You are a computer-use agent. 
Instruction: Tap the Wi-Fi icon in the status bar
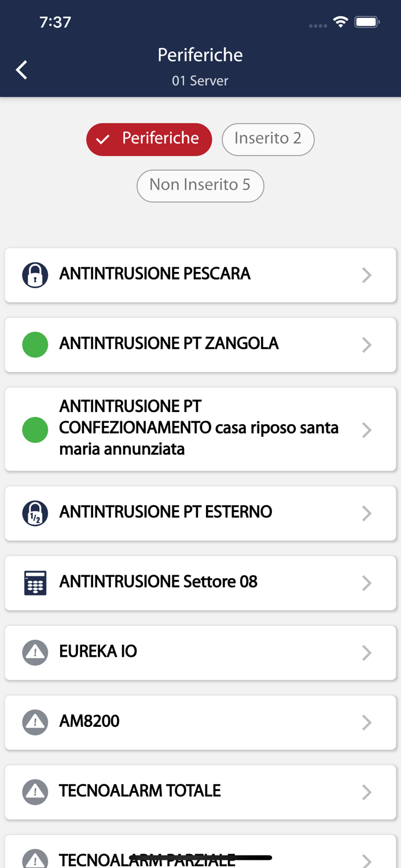point(340,21)
